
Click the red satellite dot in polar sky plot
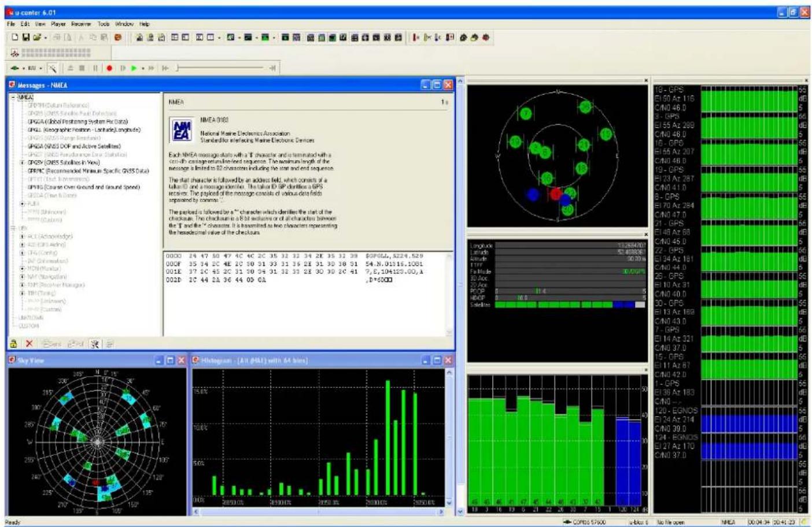click(556, 194)
